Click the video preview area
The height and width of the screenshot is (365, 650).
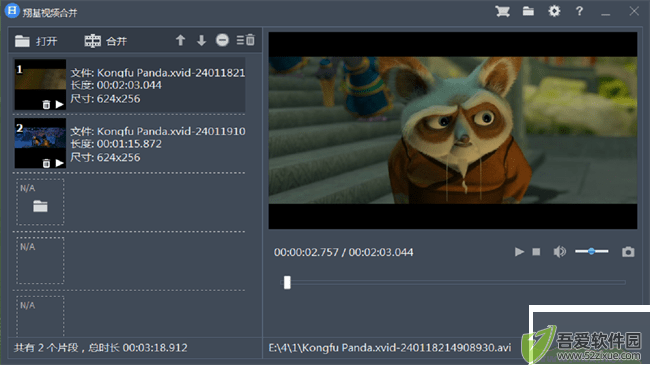coord(453,130)
